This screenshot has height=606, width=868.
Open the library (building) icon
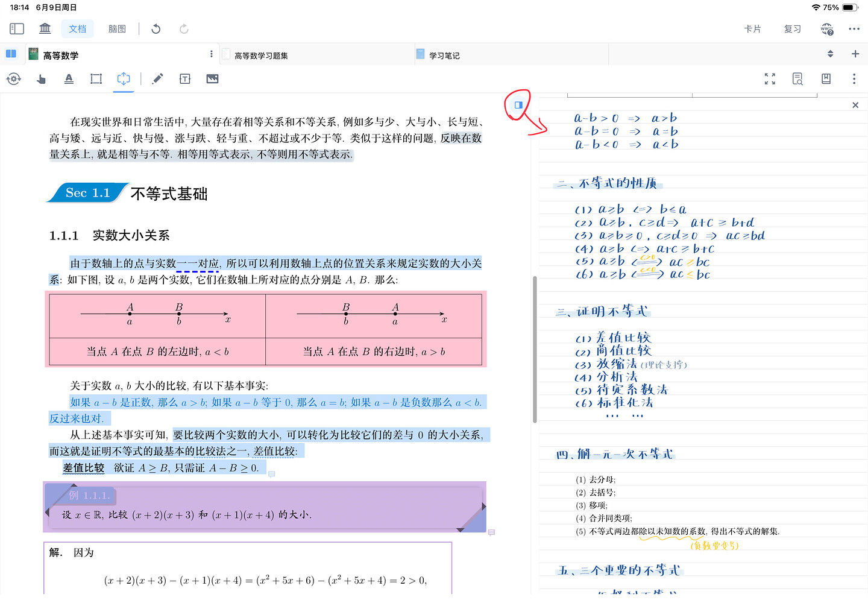(45, 29)
